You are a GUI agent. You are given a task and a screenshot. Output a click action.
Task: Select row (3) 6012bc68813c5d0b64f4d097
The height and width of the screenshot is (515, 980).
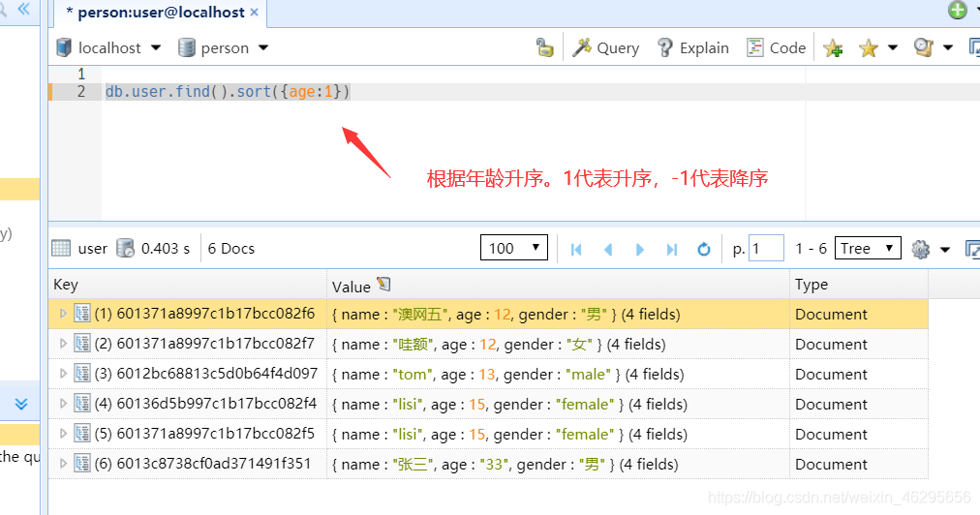488,374
